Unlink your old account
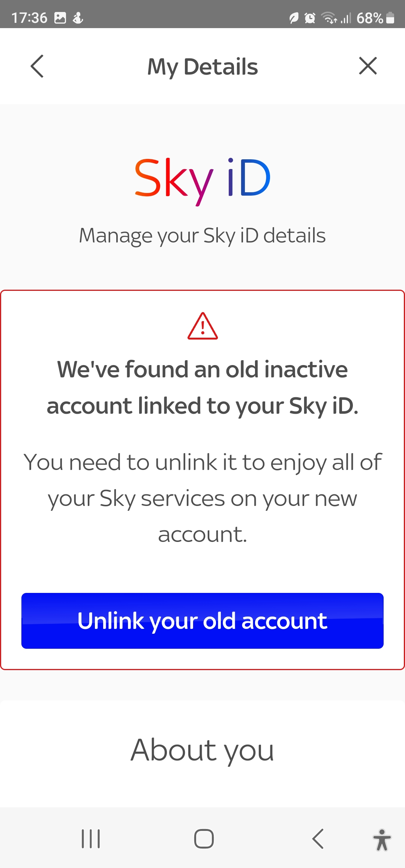 pyautogui.click(x=202, y=621)
